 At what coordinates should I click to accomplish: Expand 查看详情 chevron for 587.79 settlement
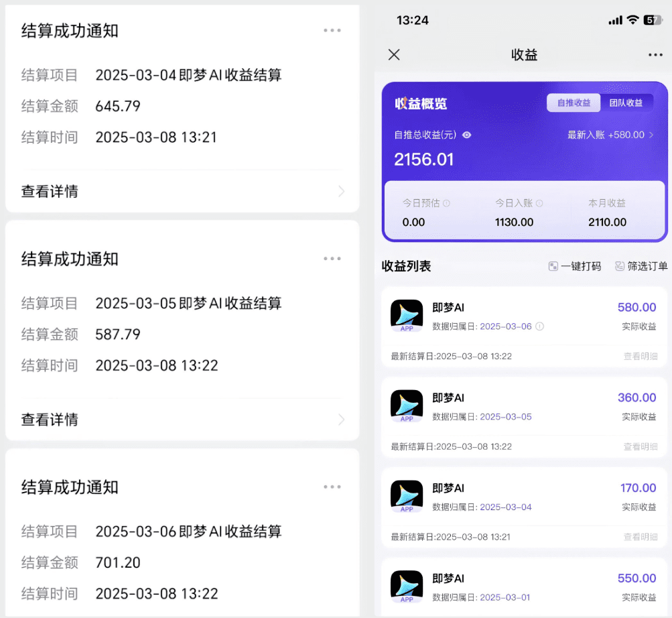coord(341,420)
